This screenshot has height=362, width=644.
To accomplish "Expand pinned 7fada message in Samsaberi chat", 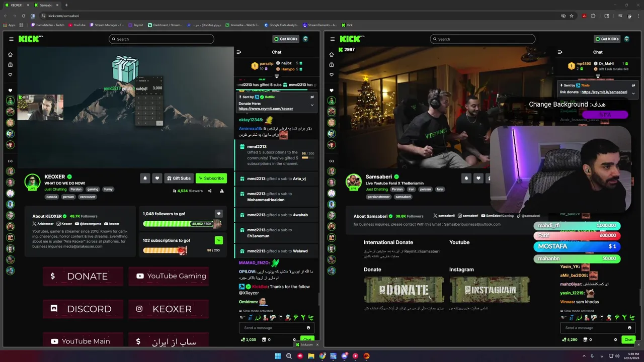I will click(x=633, y=93).
